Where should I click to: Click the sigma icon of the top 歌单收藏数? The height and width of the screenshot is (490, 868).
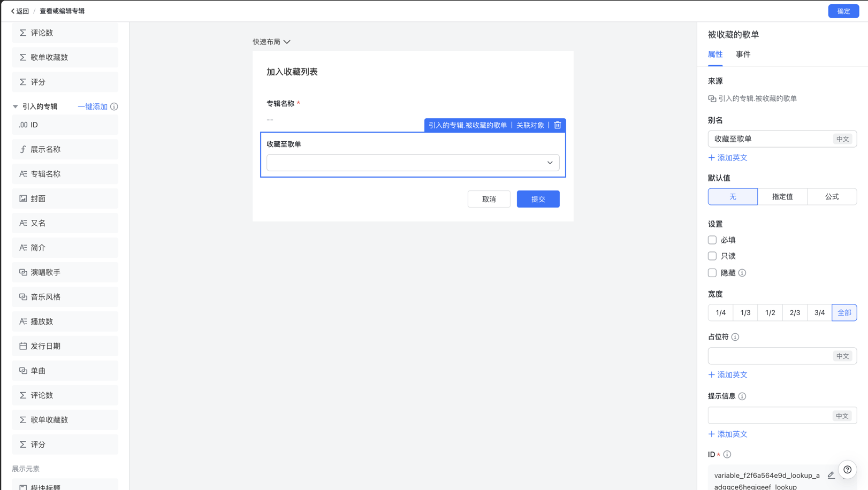pyautogui.click(x=23, y=57)
